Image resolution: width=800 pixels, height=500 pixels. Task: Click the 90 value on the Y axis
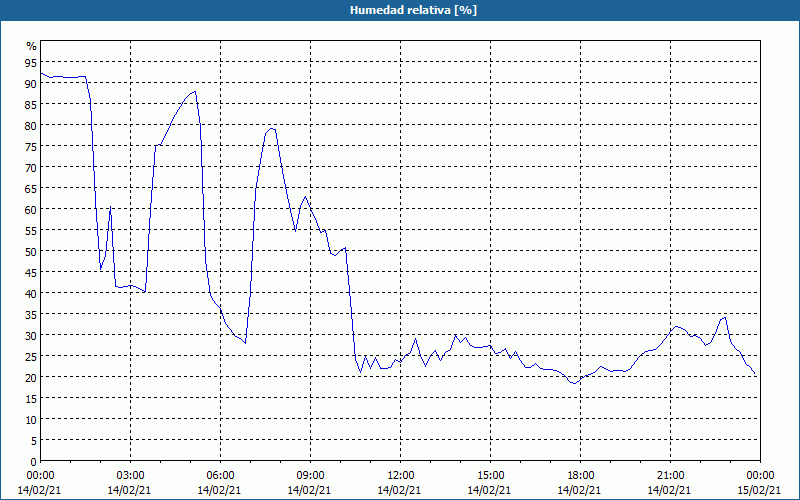(x=31, y=84)
